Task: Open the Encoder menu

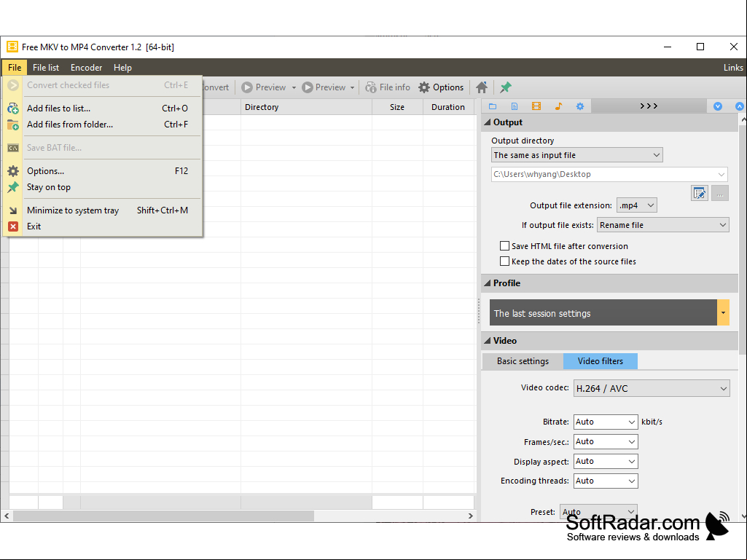Action: click(x=86, y=68)
